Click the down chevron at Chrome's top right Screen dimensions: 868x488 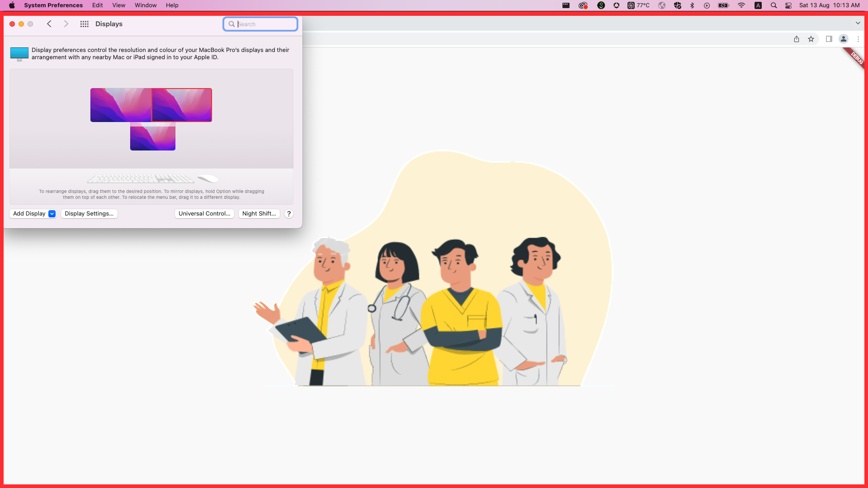pos(858,23)
